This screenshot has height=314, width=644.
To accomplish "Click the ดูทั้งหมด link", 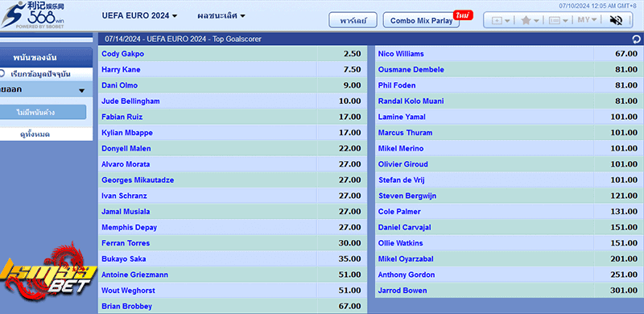I will pos(35,134).
